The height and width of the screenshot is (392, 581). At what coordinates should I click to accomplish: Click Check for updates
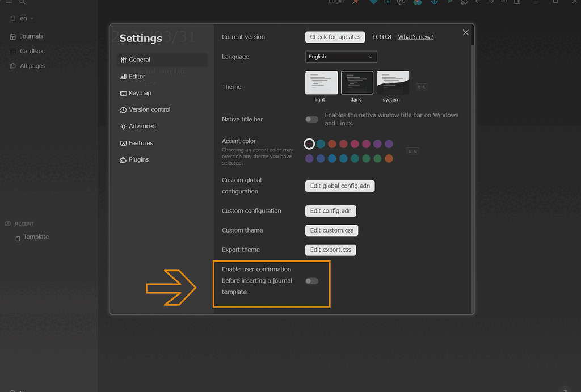click(335, 36)
